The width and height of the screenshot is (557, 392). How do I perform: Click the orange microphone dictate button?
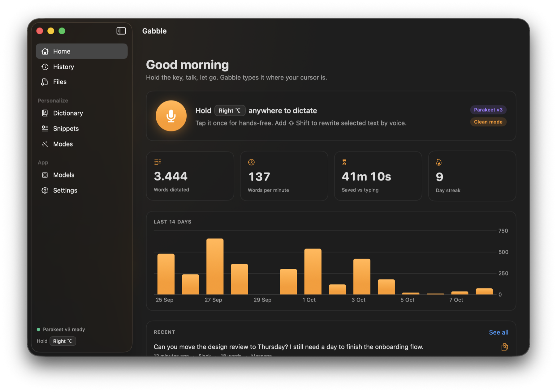tap(171, 116)
